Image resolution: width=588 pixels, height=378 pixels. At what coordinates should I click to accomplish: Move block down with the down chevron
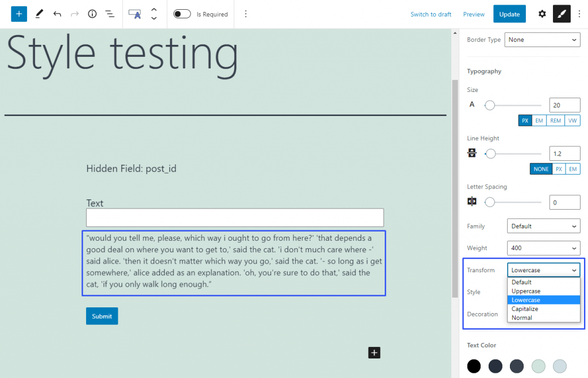click(x=154, y=18)
